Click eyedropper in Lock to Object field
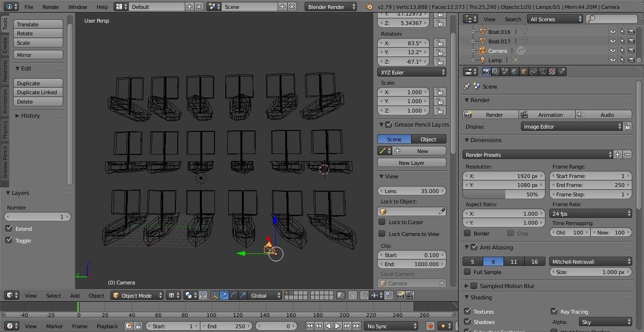Screen dimensions: 644x332 click(442, 211)
